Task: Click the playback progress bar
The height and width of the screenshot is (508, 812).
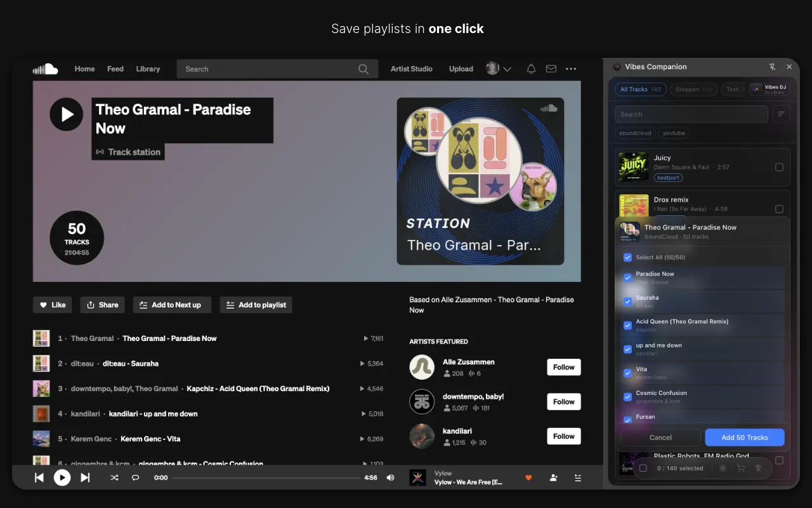Action: tap(266, 478)
